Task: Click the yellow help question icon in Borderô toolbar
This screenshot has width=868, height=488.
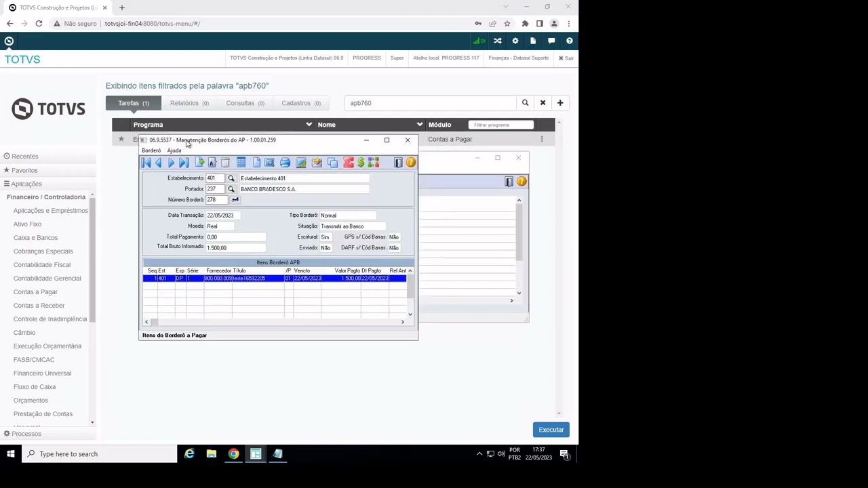Action: tap(411, 163)
